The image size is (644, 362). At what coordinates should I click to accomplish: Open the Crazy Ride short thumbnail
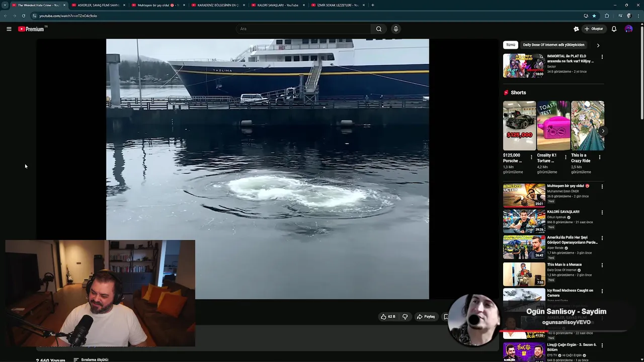588,126
